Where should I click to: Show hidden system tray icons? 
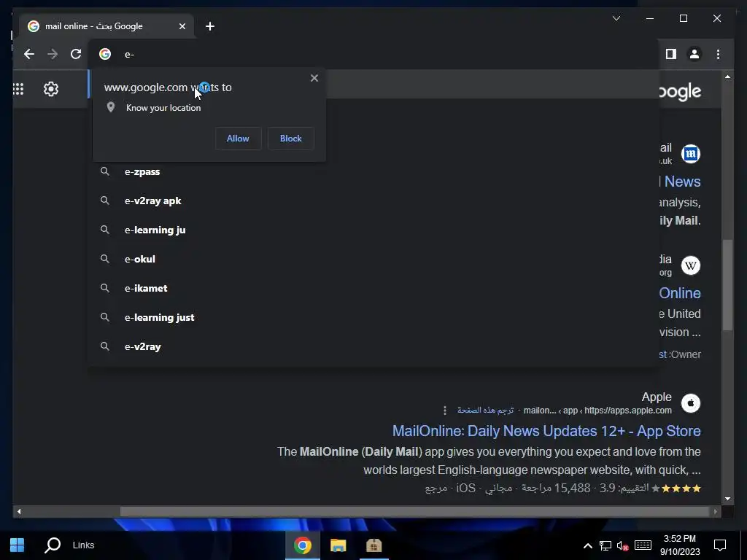(588, 545)
